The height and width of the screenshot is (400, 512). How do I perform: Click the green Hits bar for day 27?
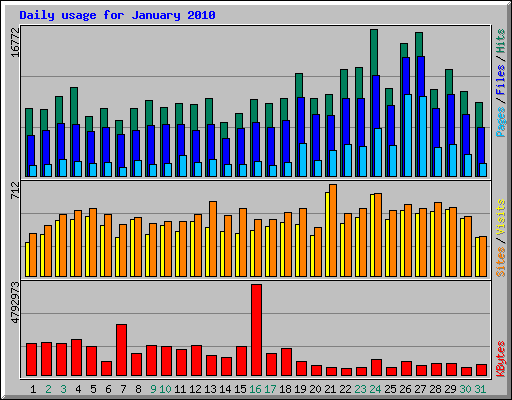[419, 44]
